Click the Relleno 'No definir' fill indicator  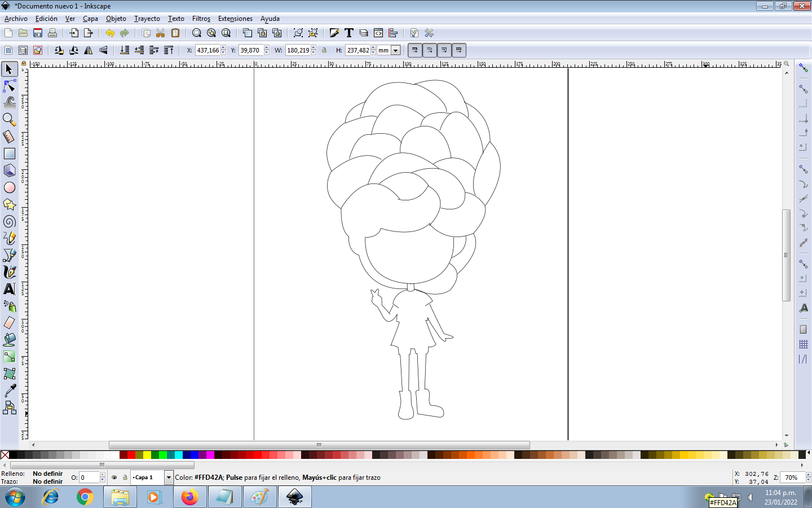click(47, 474)
